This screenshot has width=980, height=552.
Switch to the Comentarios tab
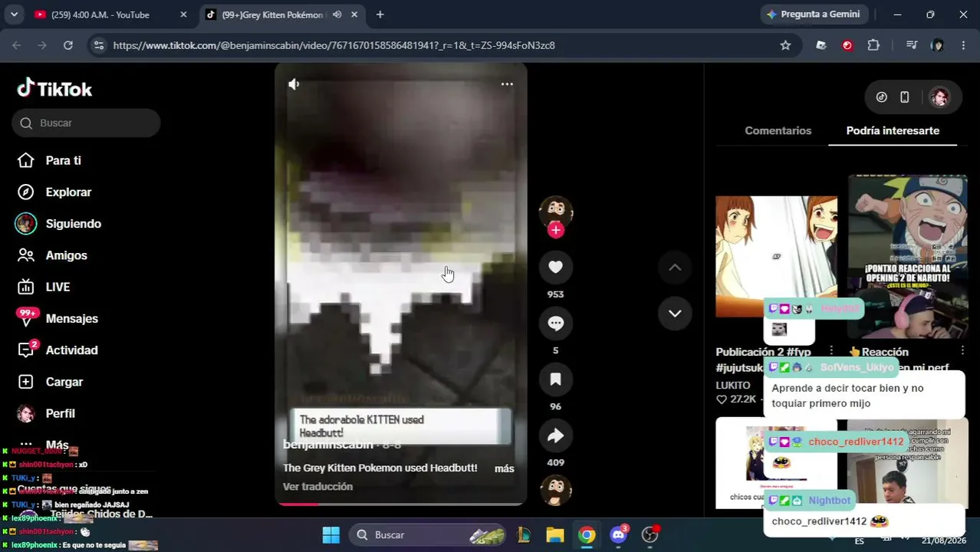tap(778, 130)
